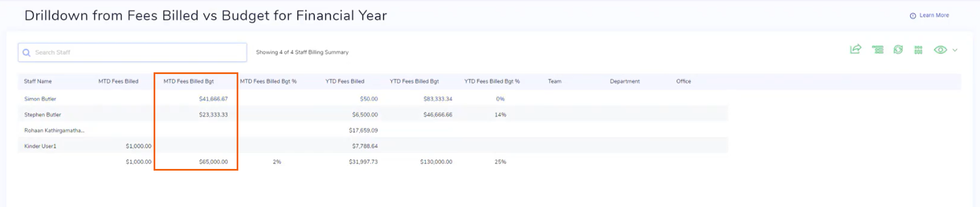
Task: Open the grouping list icon
Action: 877,50
